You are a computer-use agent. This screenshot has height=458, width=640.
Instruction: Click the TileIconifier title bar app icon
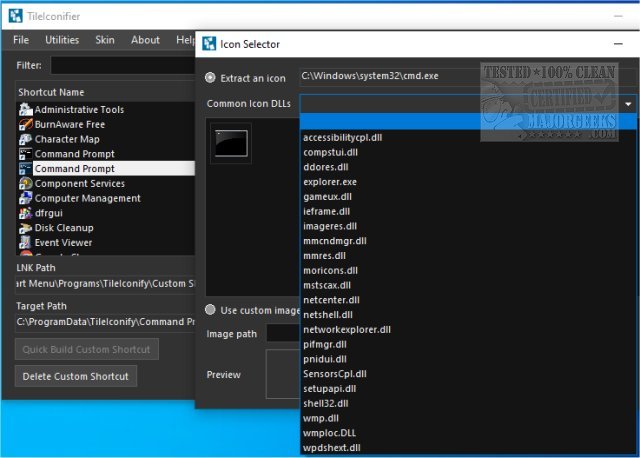(16, 16)
